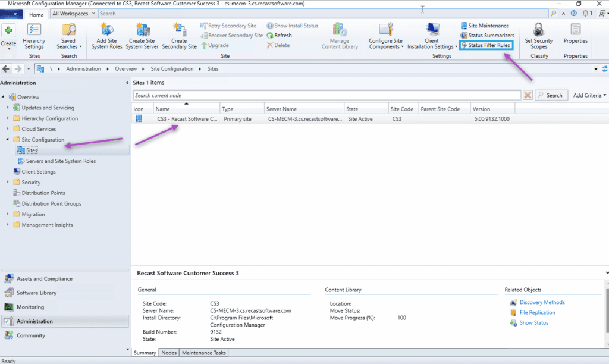Click the Create Secondary Site icon
The width and height of the screenshot is (609, 364).
pyautogui.click(x=179, y=30)
